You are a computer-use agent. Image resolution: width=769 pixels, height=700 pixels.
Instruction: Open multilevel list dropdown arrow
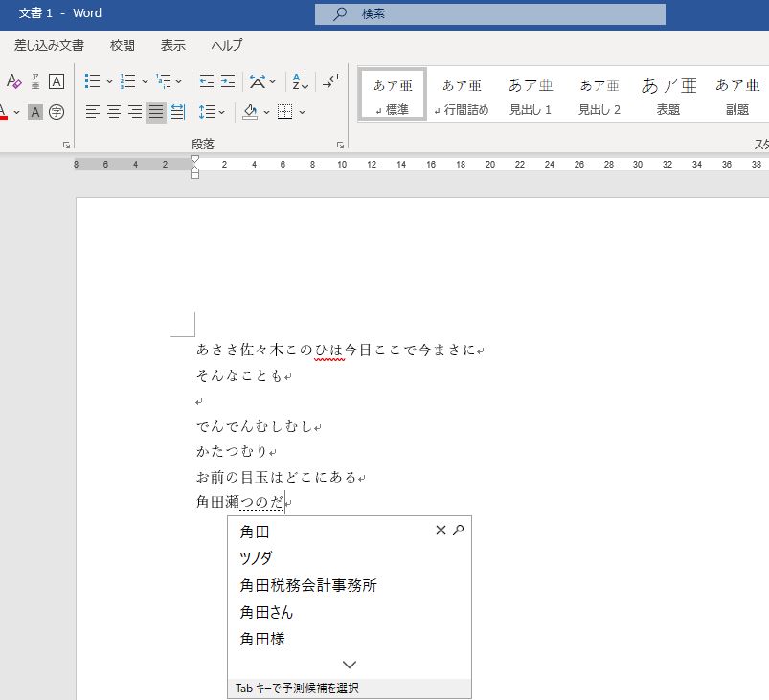[178, 81]
